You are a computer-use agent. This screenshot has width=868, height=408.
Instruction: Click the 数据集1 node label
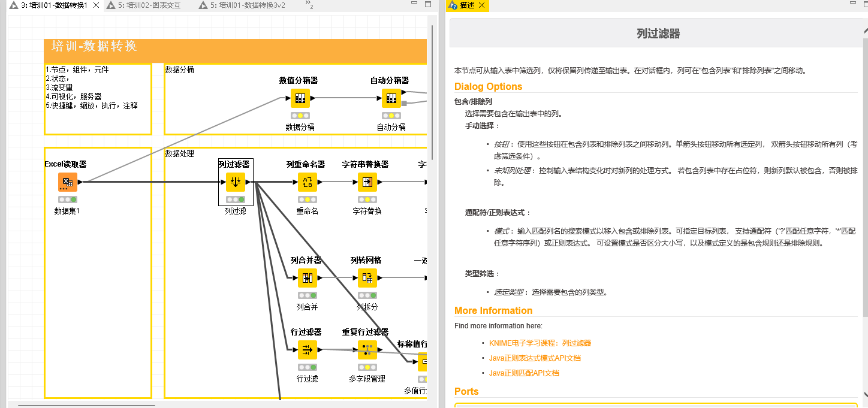click(67, 211)
